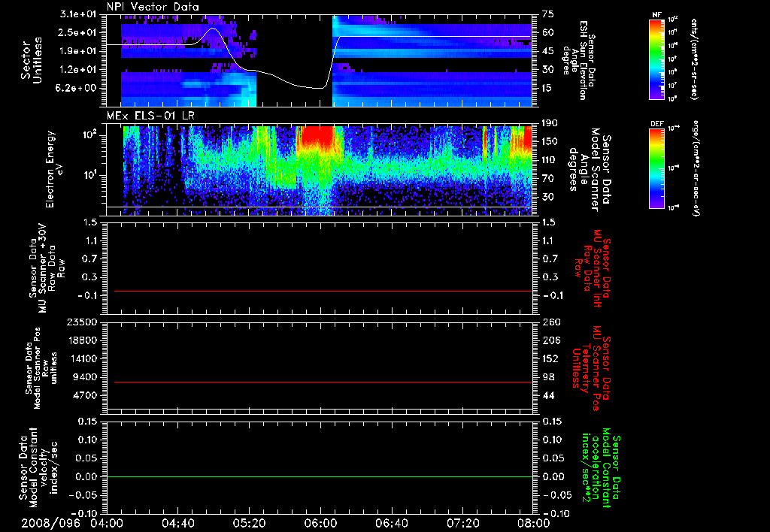Select the NF color scale bar
The image size is (770, 532).
click(657, 59)
